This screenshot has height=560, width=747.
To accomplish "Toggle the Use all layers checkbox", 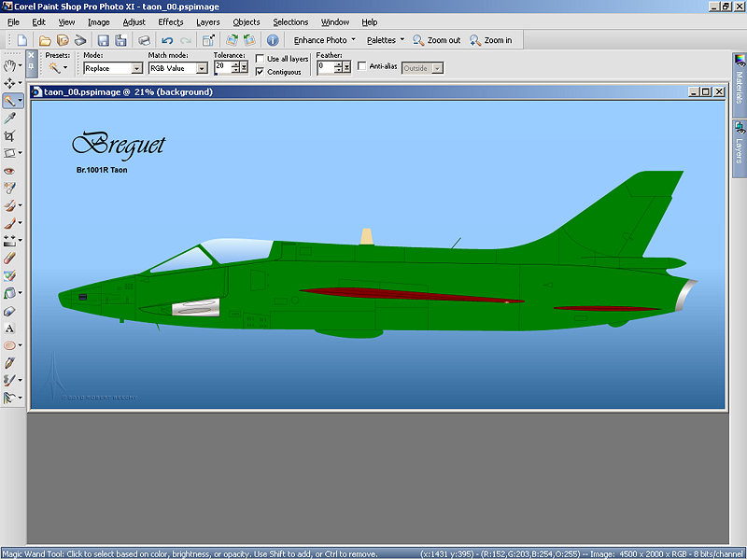I will coord(261,59).
